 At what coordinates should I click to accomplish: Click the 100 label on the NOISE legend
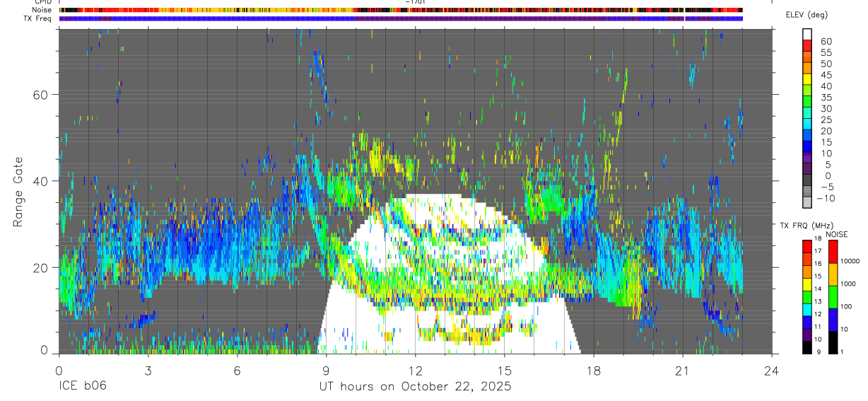(847, 306)
